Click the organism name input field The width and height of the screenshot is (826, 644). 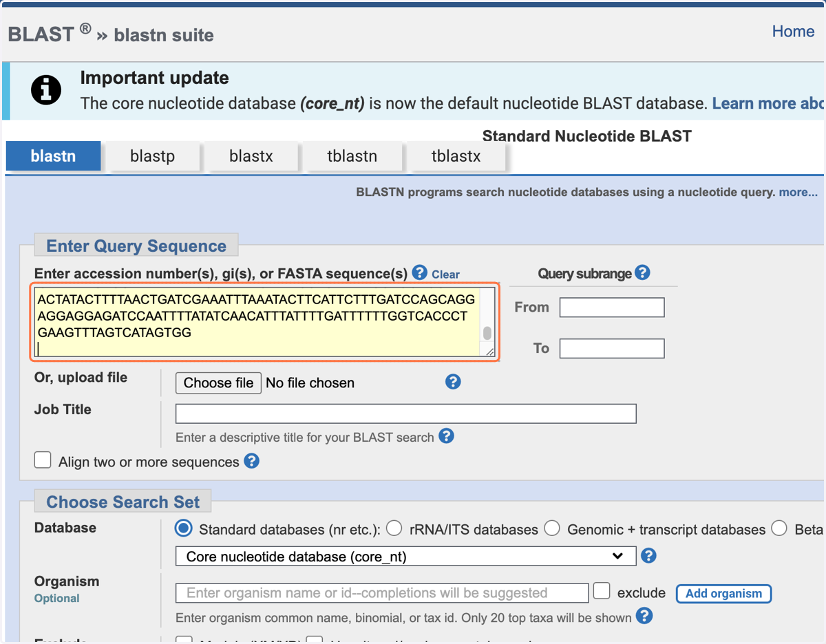382,592
